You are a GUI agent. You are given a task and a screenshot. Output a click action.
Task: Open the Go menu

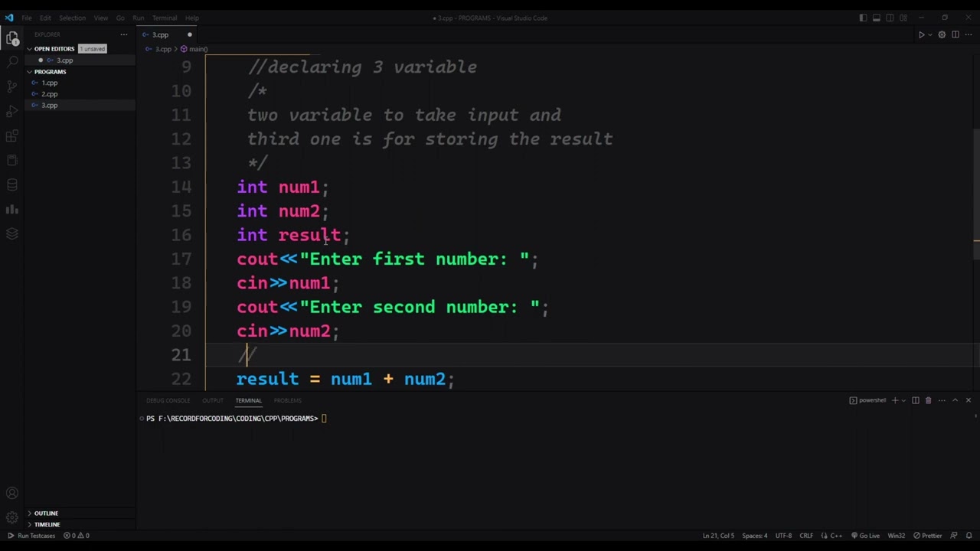coord(120,18)
